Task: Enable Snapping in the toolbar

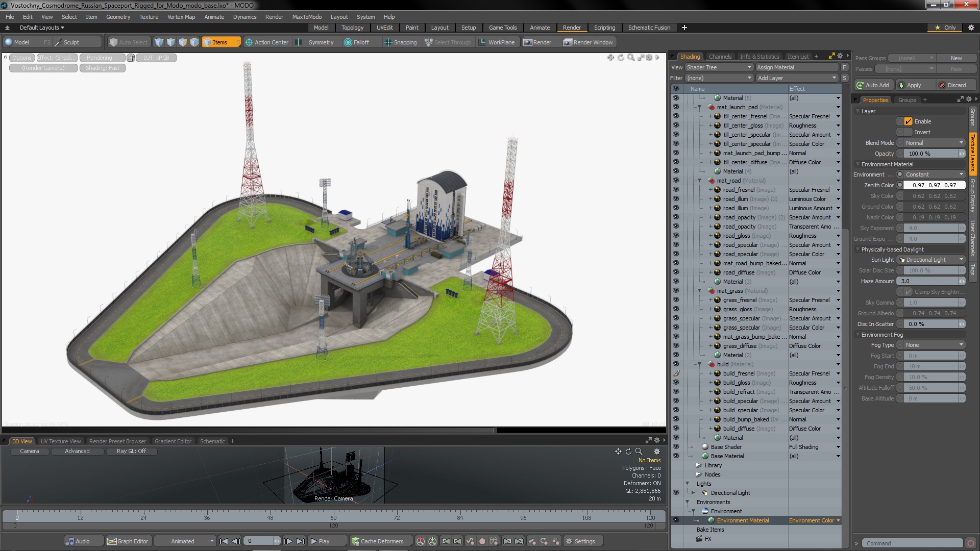Action: tap(400, 42)
